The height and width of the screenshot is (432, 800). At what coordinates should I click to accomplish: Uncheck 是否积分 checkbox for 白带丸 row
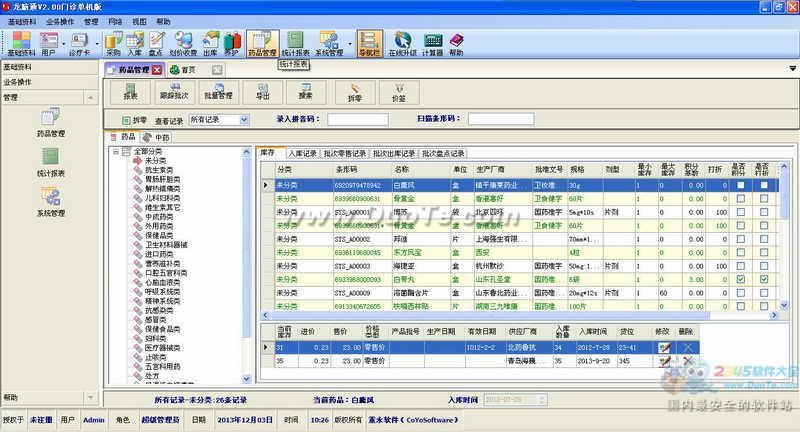(740, 279)
